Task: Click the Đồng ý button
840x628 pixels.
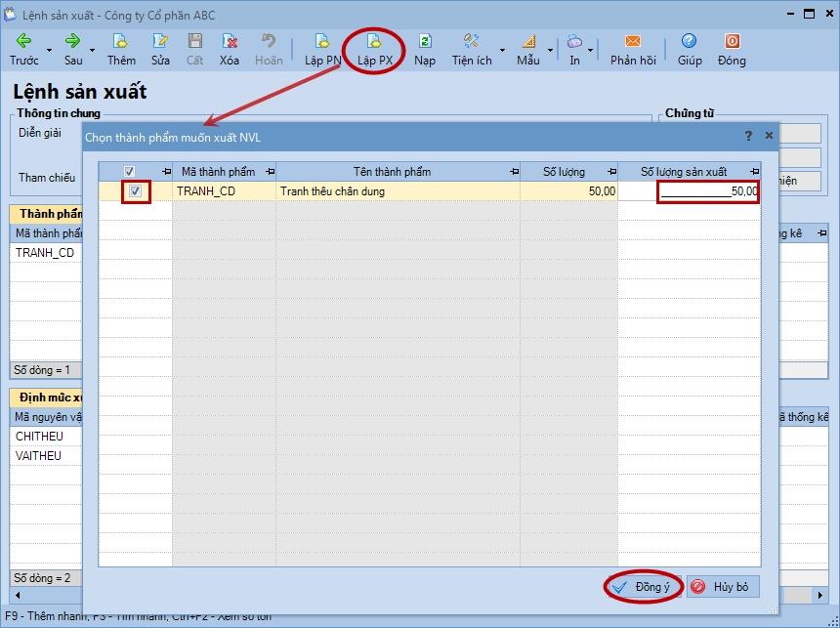Action: click(x=642, y=587)
